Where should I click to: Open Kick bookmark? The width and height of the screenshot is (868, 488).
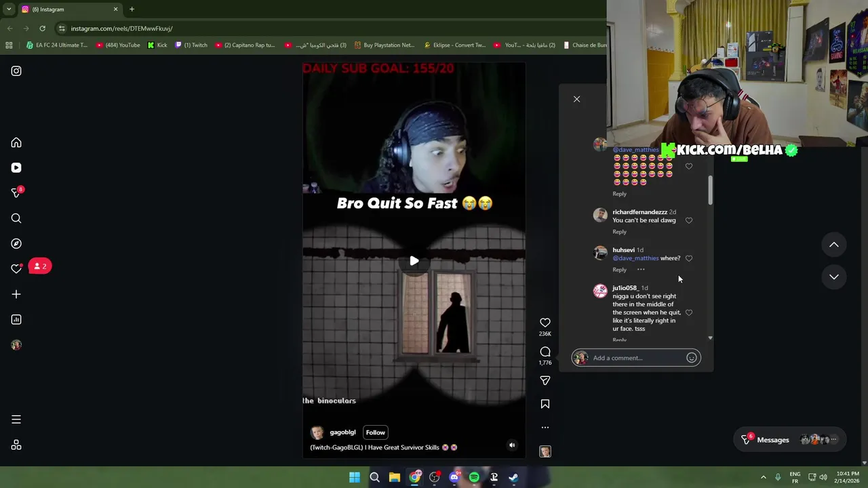click(x=157, y=45)
